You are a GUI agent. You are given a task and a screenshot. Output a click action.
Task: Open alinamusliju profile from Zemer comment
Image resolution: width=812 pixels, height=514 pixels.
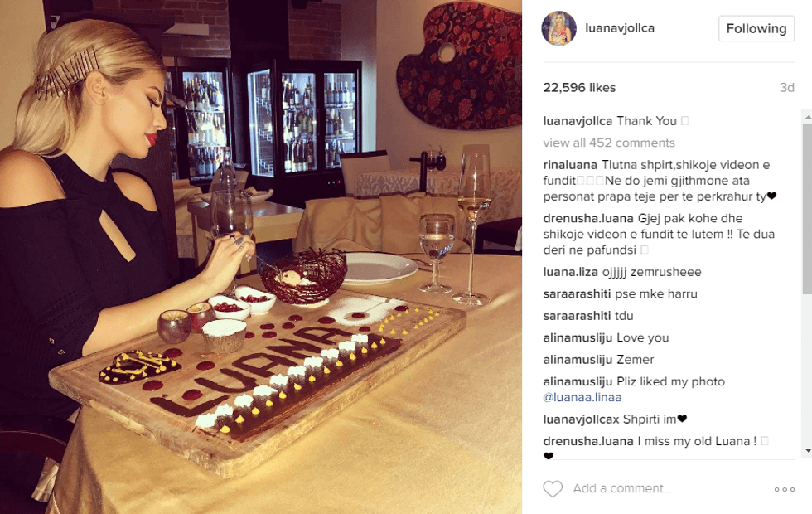coord(578,360)
